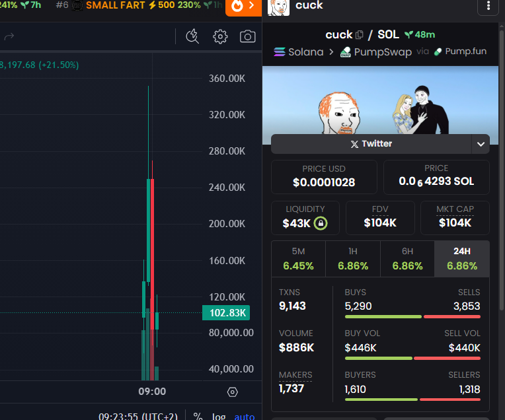Click the BUY VOL $446K value
This screenshot has height=420, width=505.
pos(360,348)
